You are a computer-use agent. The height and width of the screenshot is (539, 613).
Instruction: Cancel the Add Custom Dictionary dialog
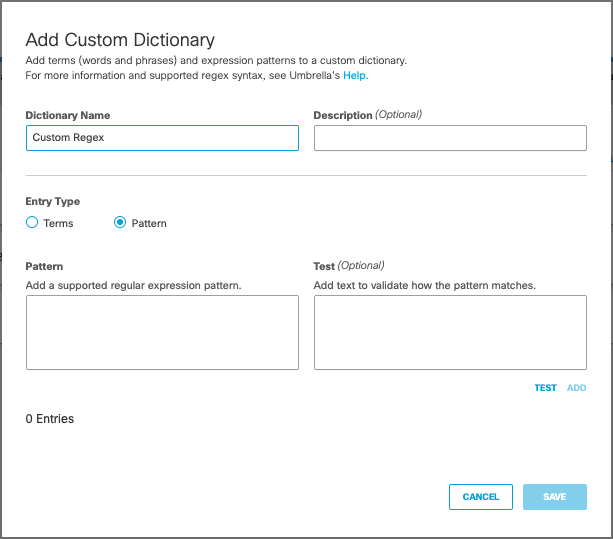(480, 497)
